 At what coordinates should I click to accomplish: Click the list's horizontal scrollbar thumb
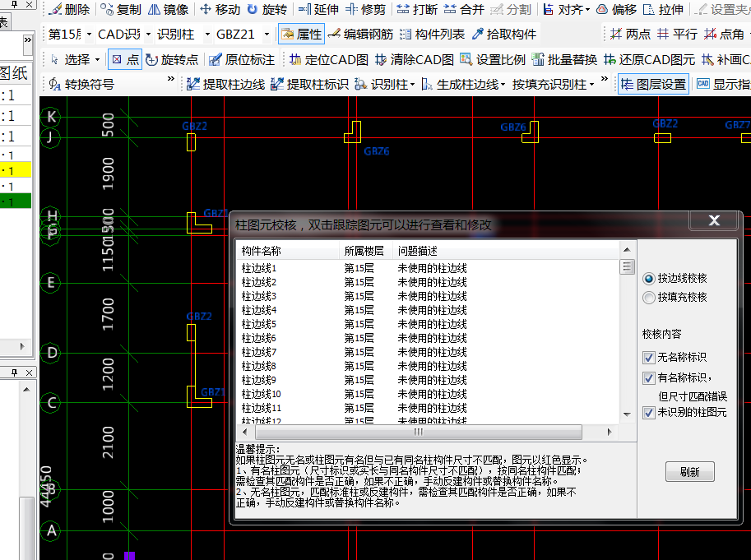[419, 433]
